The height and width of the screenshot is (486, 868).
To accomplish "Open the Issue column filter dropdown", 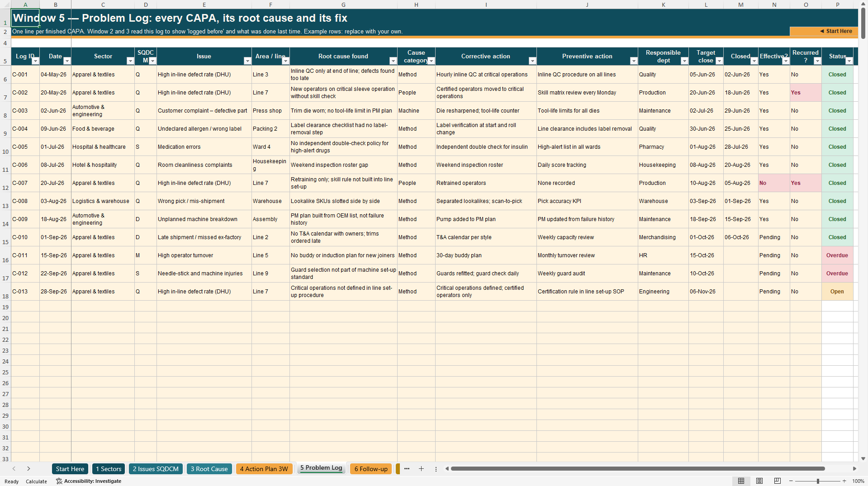I will (247, 61).
